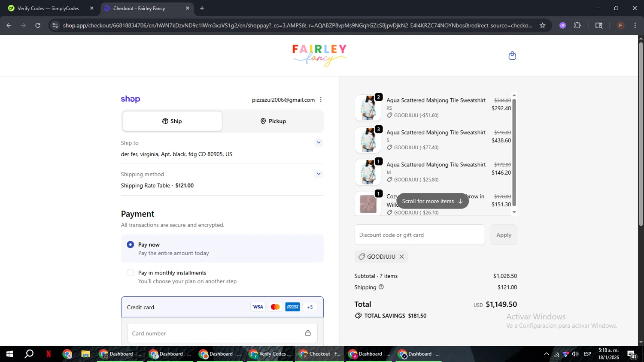This screenshot has height=362, width=644.
Task: Close the Checkout - Fairley Fancy tab
Action: pos(187,8)
